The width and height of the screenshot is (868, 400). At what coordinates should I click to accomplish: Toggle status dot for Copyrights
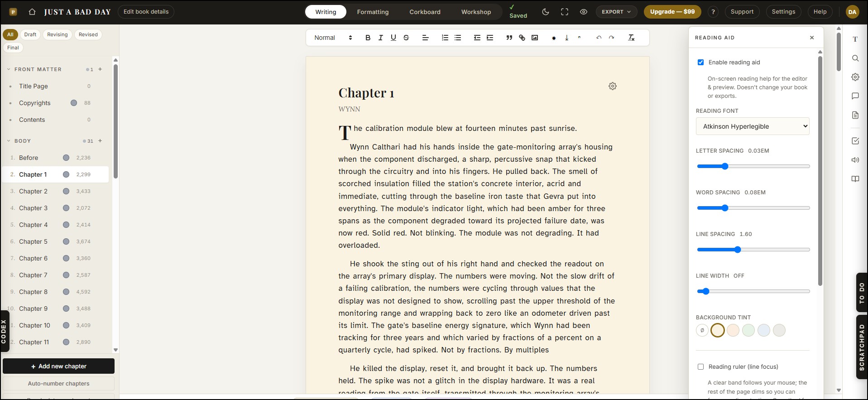coord(74,103)
